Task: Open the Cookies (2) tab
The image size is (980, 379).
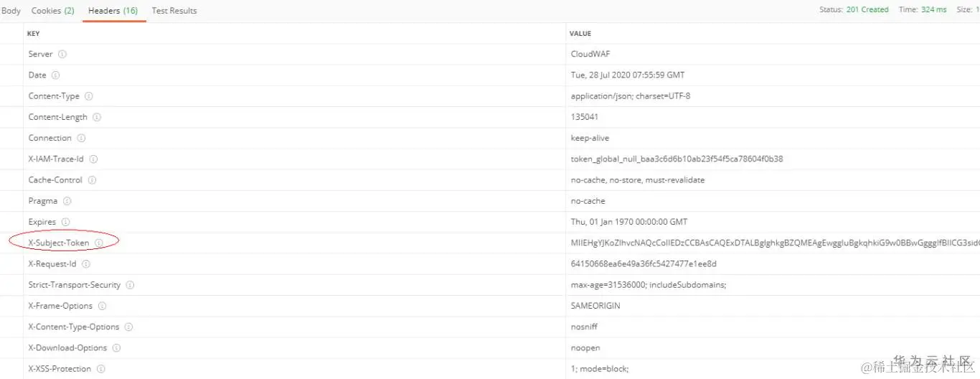Action: click(52, 11)
